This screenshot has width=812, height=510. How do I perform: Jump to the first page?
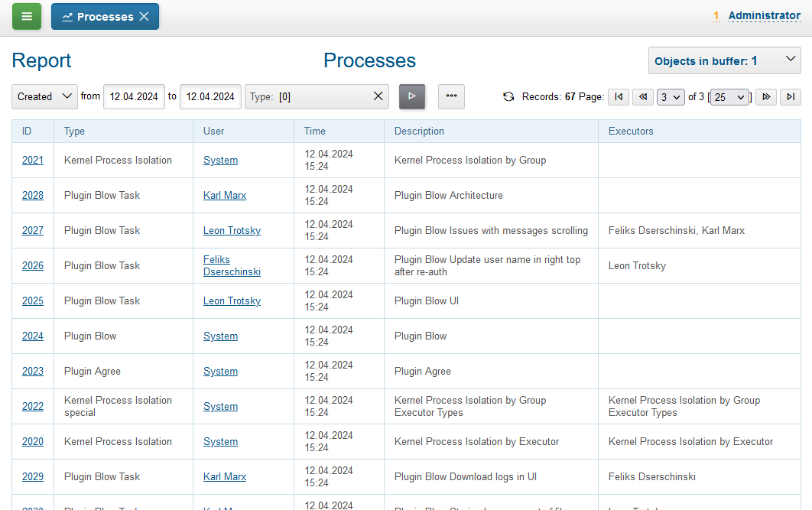(x=618, y=96)
